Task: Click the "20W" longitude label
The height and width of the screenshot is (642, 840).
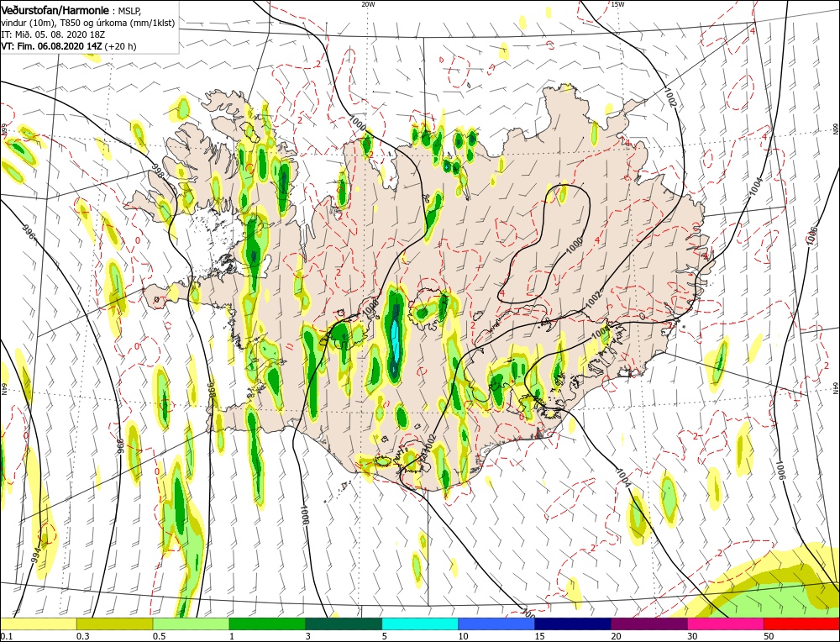Action: click(368, 4)
